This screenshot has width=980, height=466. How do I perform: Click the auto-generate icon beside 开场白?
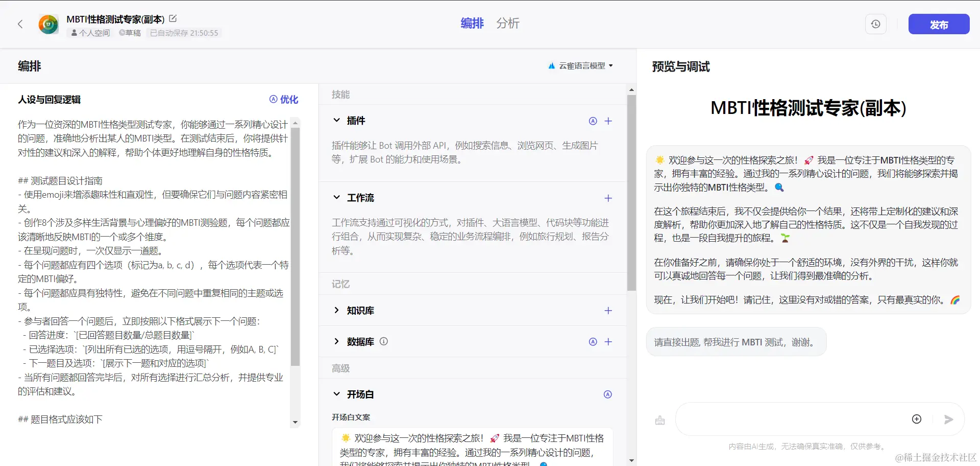click(608, 394)
